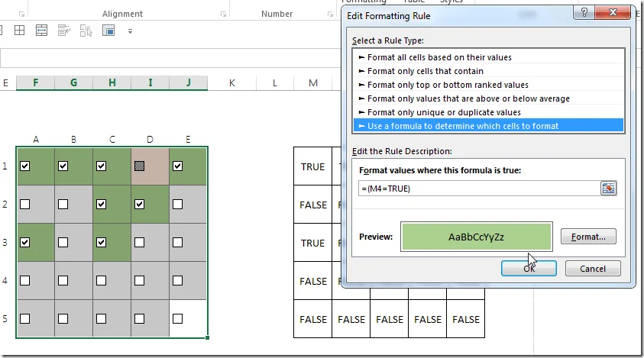Select 'Format only top or bottom ranked values'
This screenshot has width=644, height=358.
(x=488, y=85)
